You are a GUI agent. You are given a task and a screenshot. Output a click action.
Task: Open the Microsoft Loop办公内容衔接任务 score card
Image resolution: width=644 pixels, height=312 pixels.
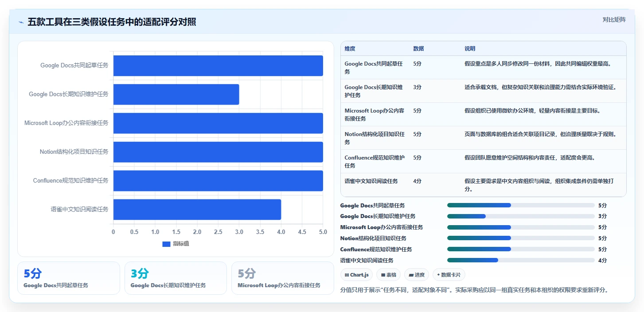tap(282, 278)
